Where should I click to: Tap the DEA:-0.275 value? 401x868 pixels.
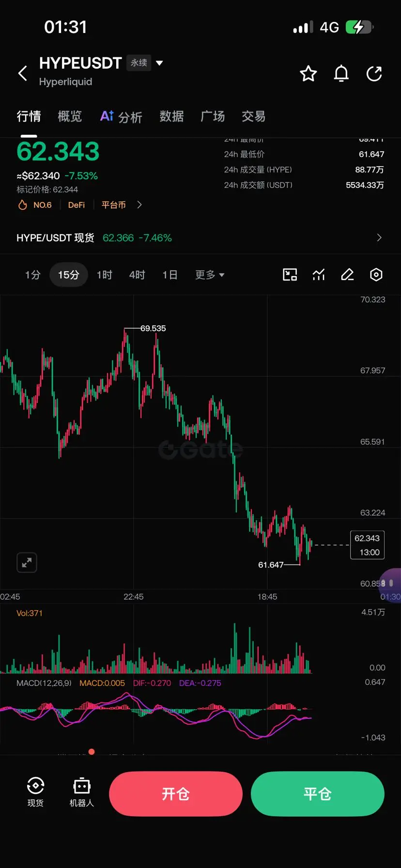[x=200, y=683]
